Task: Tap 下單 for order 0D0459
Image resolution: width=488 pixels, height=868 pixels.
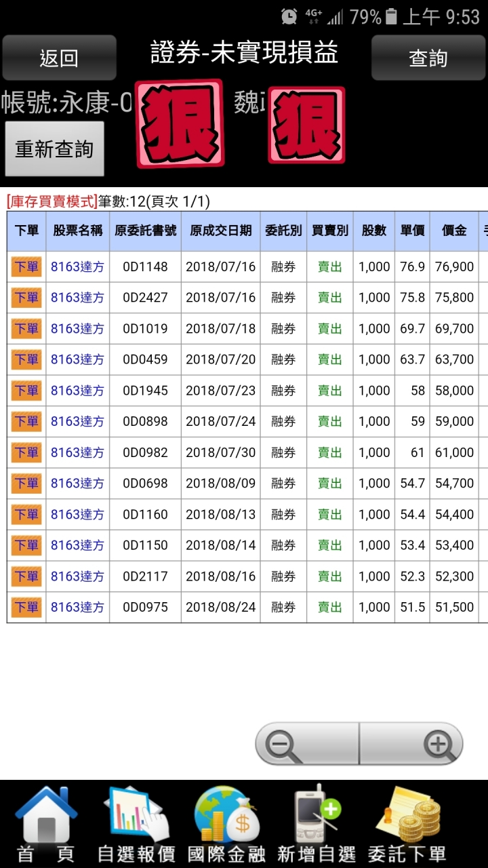Action: 26,359
